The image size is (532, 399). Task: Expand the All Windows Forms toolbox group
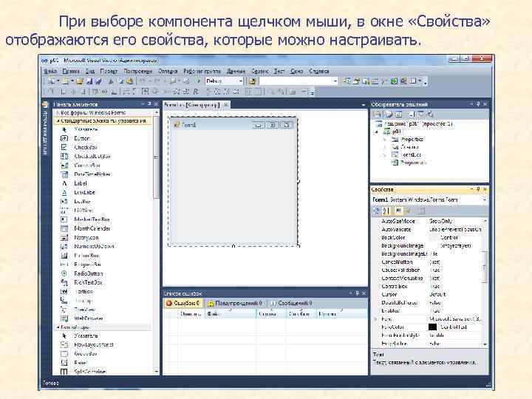[x=58, y=112]
